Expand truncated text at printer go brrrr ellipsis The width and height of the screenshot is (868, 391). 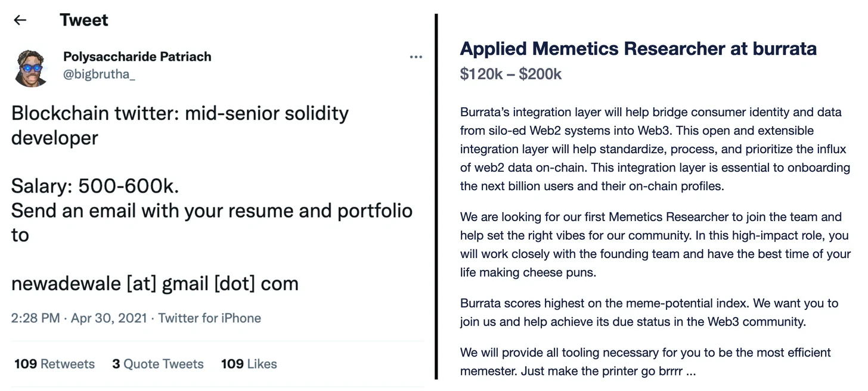coord(691,371)
